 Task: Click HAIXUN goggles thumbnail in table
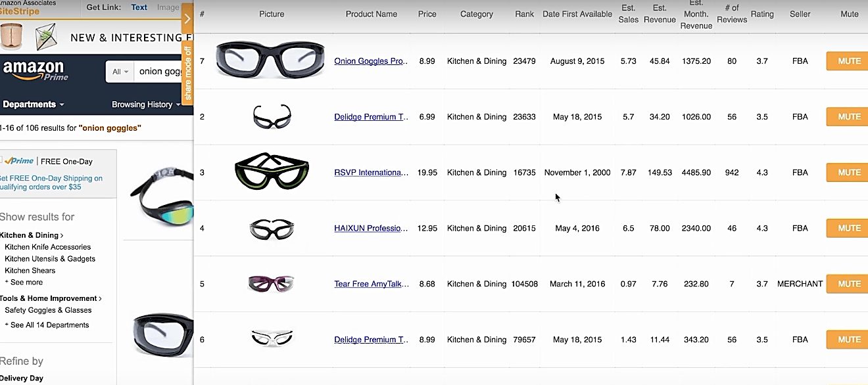(x=272, y=229)
